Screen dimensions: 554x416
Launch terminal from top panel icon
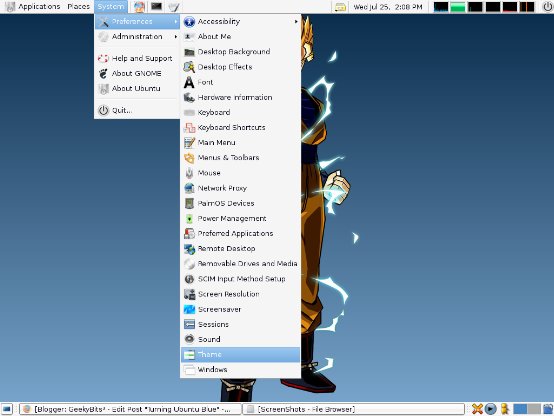pyautogui.click(x=156, y=6)
